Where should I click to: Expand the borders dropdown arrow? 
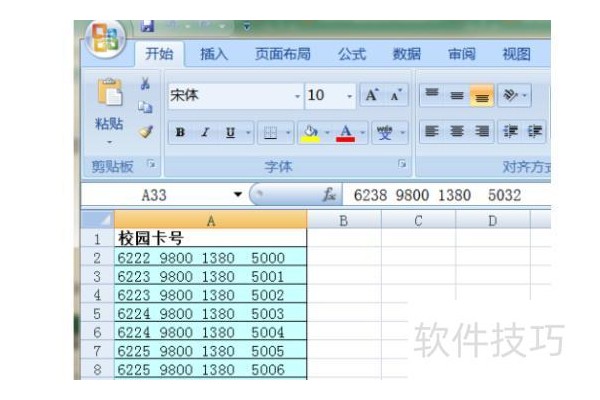coord(288,133)
